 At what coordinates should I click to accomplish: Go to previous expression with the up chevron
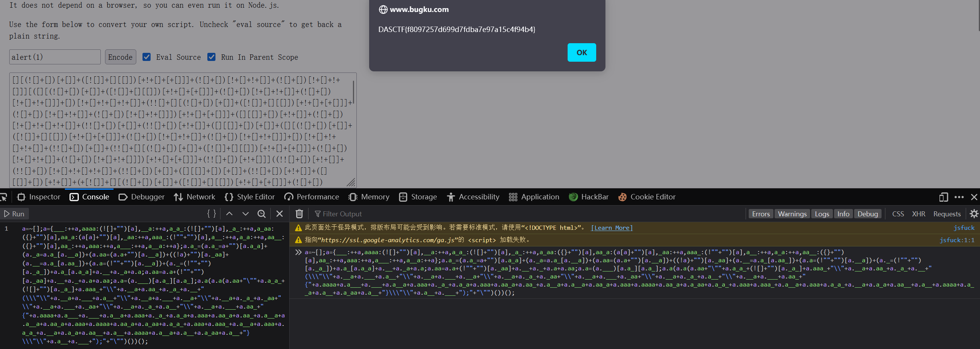point(229,214)
